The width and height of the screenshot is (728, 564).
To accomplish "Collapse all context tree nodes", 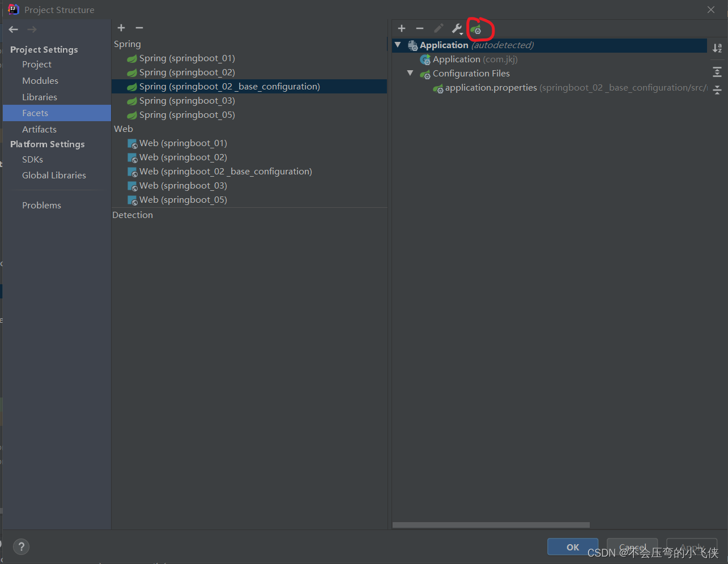I will pyautogui.click(x=717, y=90).
